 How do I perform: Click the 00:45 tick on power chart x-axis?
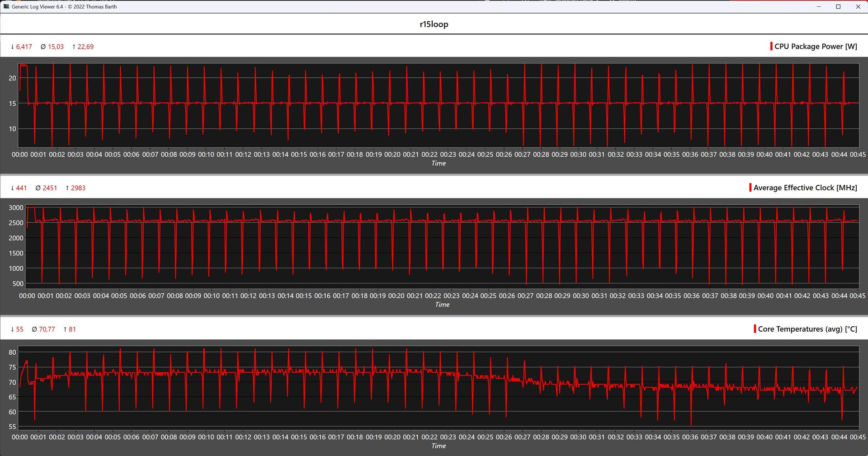click(858, 155)
